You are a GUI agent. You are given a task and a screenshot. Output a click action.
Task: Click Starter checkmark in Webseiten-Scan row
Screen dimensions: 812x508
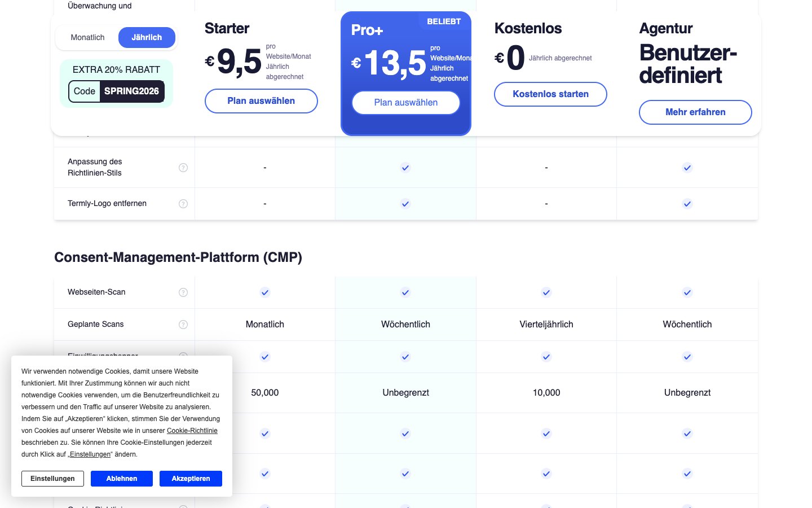click(265, 292)
